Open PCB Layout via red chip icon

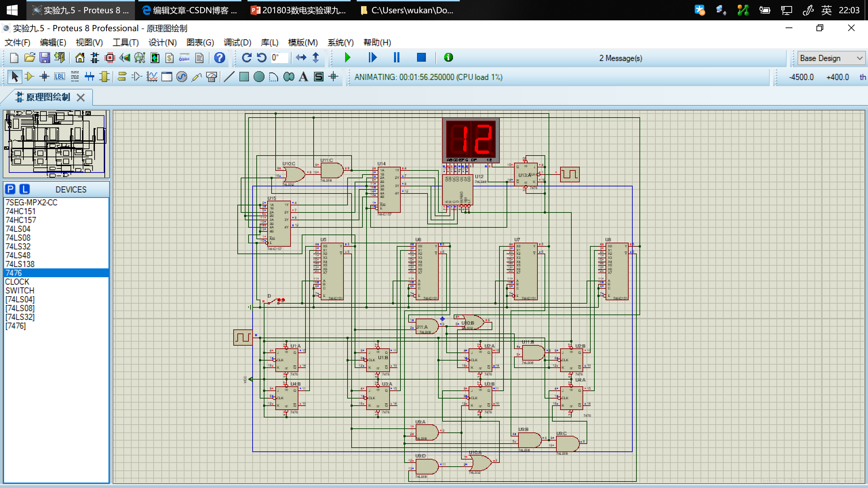(110, 58)
